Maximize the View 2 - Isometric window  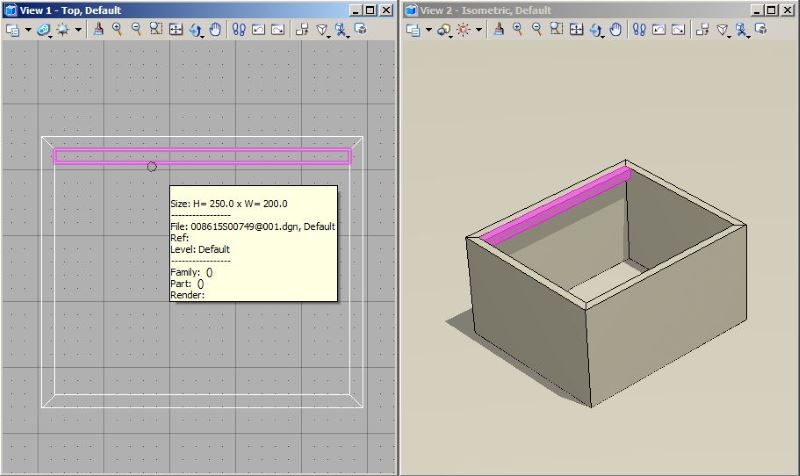click(x=771, y=10)
